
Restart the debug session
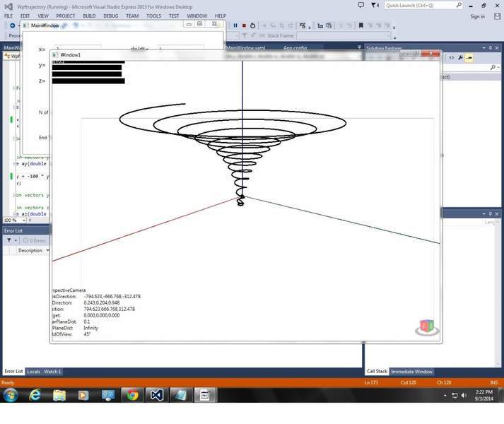click(x=252, y=25)
